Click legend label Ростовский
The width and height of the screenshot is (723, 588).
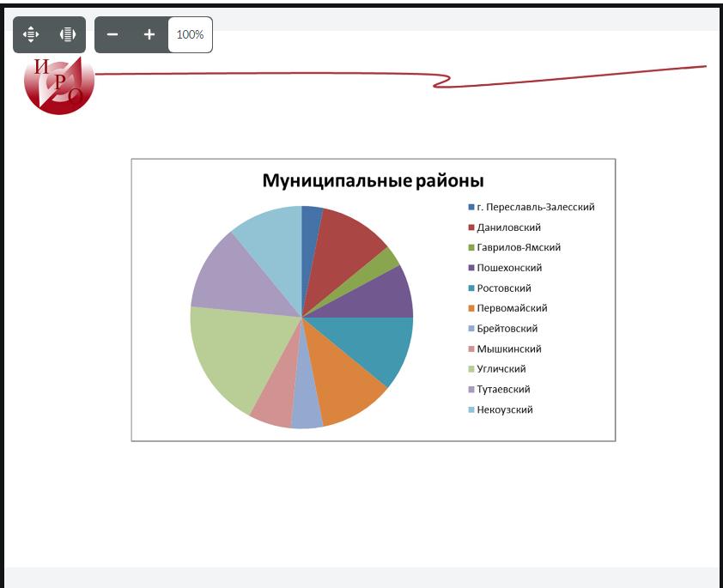tap(504, 288)
